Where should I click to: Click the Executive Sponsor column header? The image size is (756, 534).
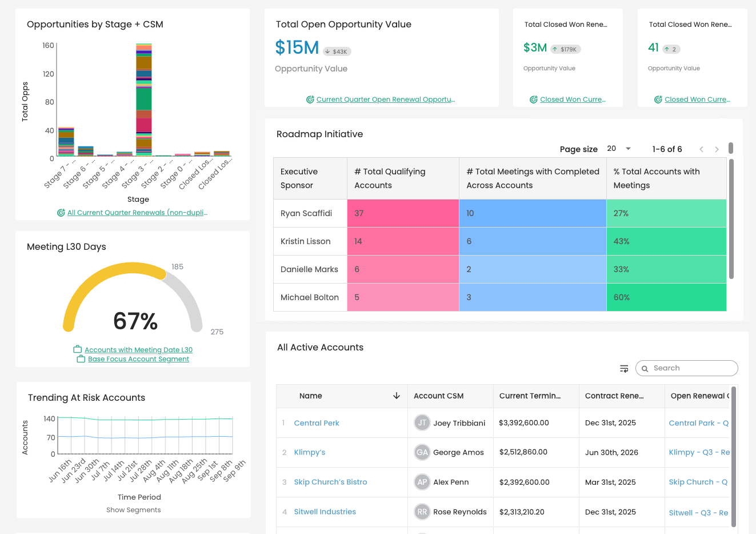(x=310, y=178)
